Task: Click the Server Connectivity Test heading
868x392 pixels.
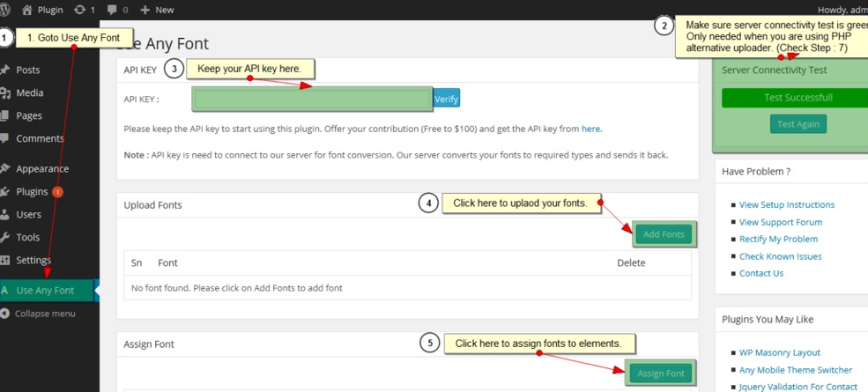Action: click(x=775, y=70)
